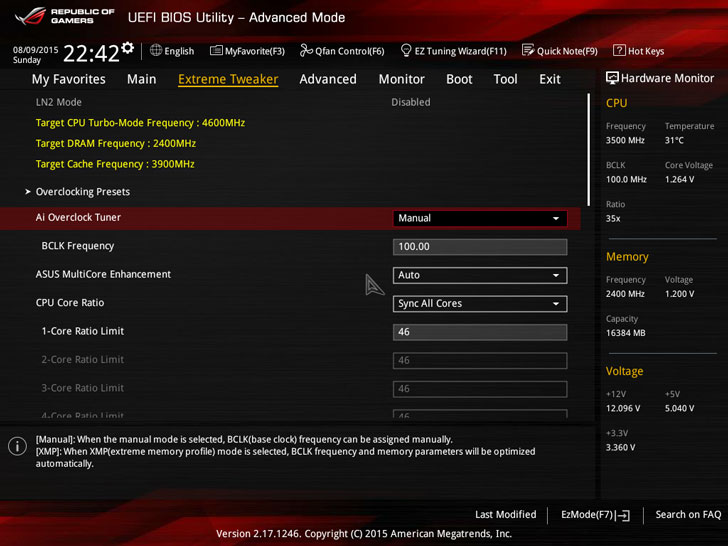Screen dimensions: 728x546
Task: Launch Qfan Control(F6)
Action: pos(342,51)
